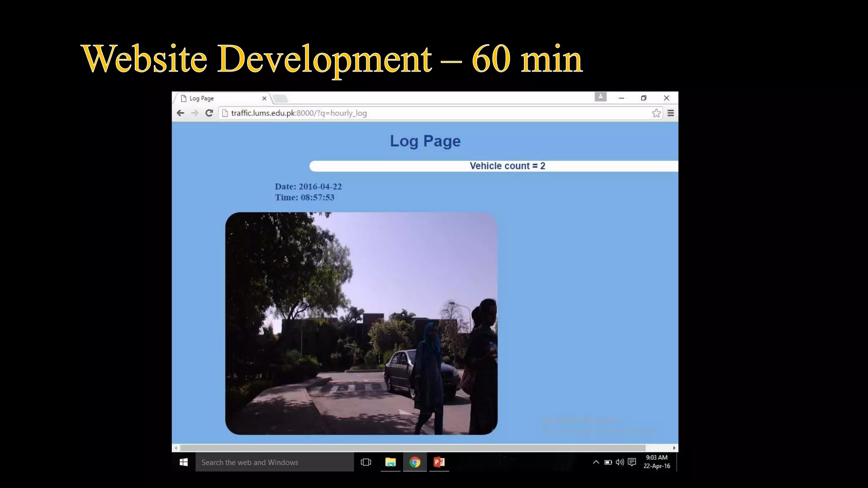
Task: Open the Action Center notifications
Action: (x=632, y=462)
